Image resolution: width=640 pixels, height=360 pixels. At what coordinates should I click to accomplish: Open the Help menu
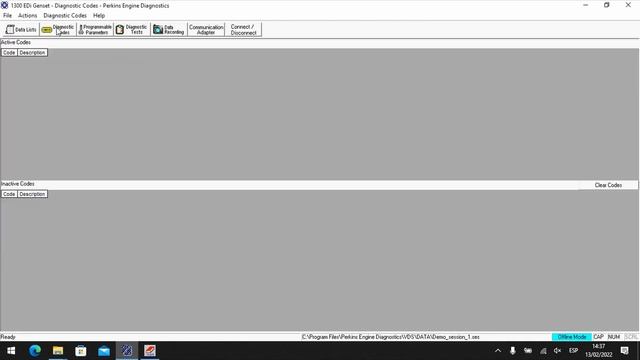(99, 16)
